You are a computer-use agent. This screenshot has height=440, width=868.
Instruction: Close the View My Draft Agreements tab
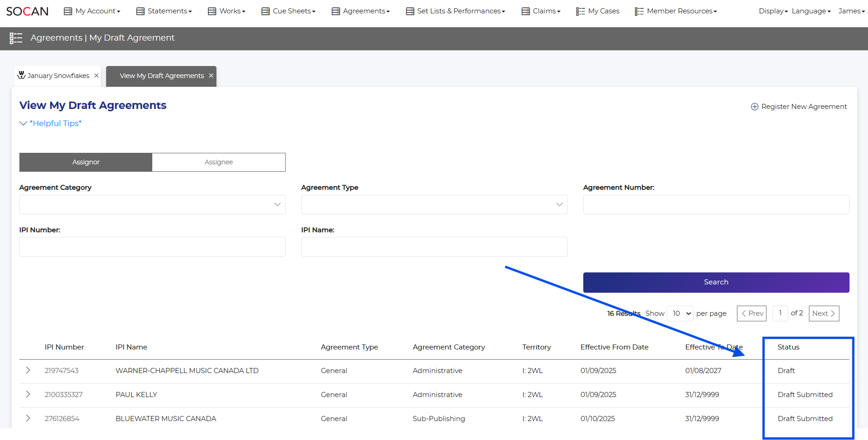[x=211, y=76]
